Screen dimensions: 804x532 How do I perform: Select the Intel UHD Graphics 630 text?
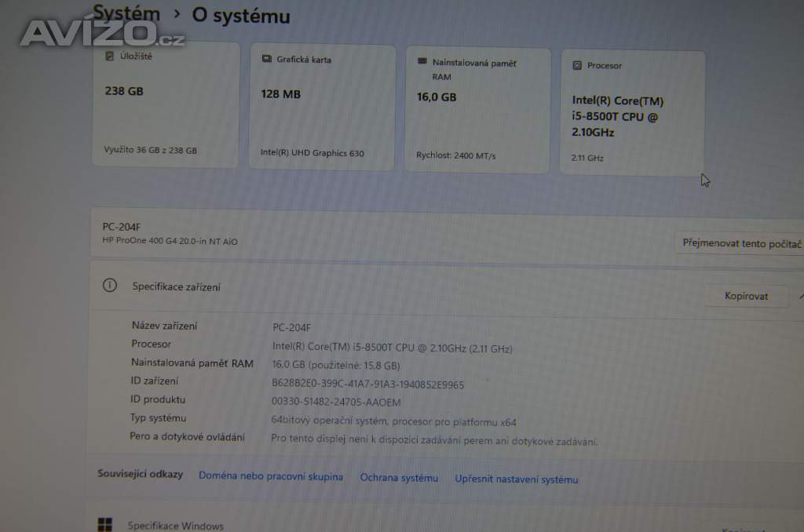[x=312, y=153]
